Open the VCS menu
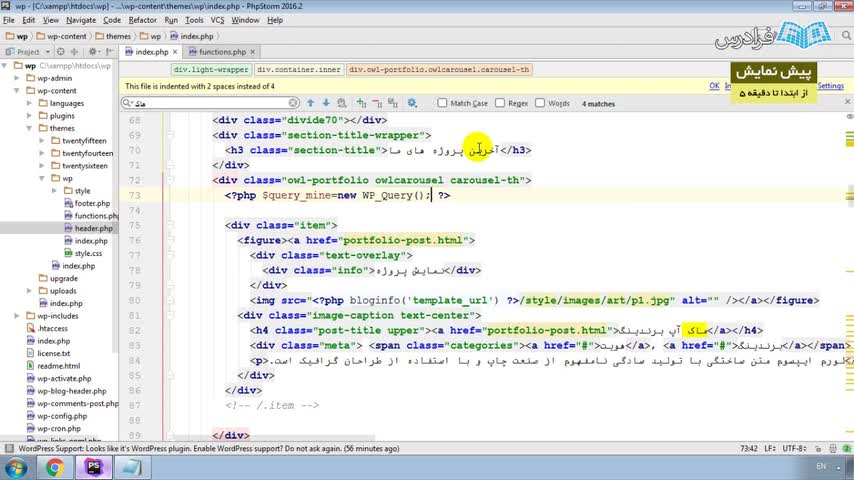 217,20
